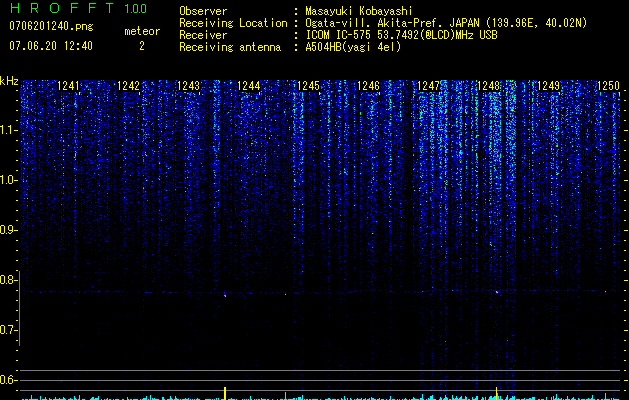Viewport: 629px width, 400px height.
Task: Click meteor count value 2
Action: pos(142,46)
